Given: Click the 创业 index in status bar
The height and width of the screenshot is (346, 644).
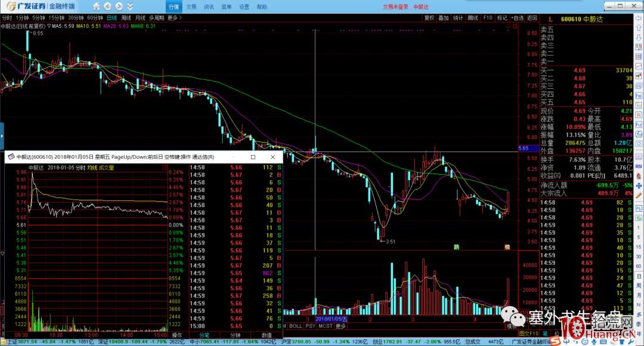Looking at the screenshot, I should 416,342.
